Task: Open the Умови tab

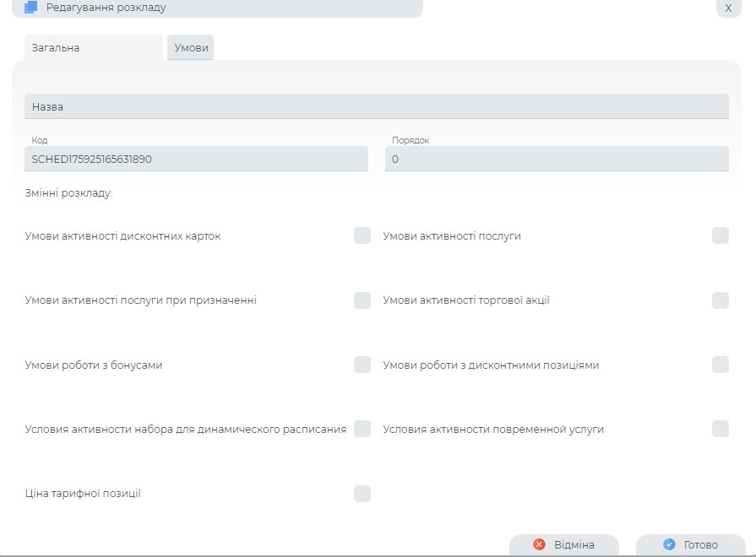Action: coord(191,48)
